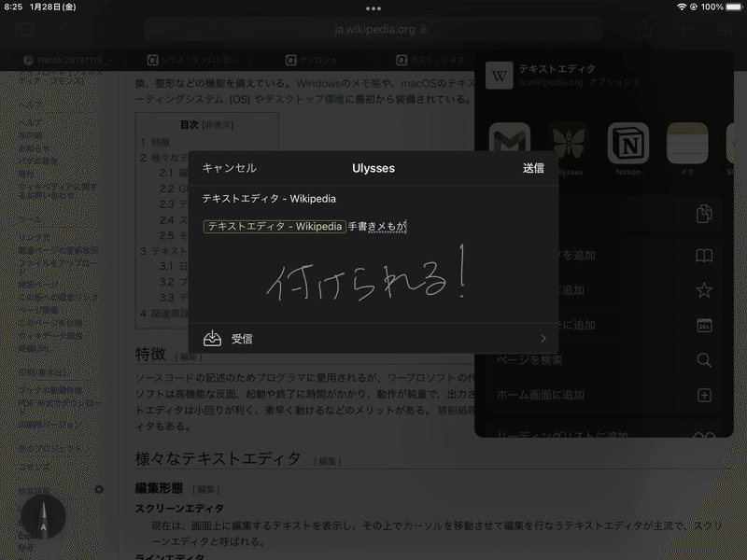The image size is (747, 560).
Task: Edit 編集形態 subsection via 編集
Action: tap(205, 489)
